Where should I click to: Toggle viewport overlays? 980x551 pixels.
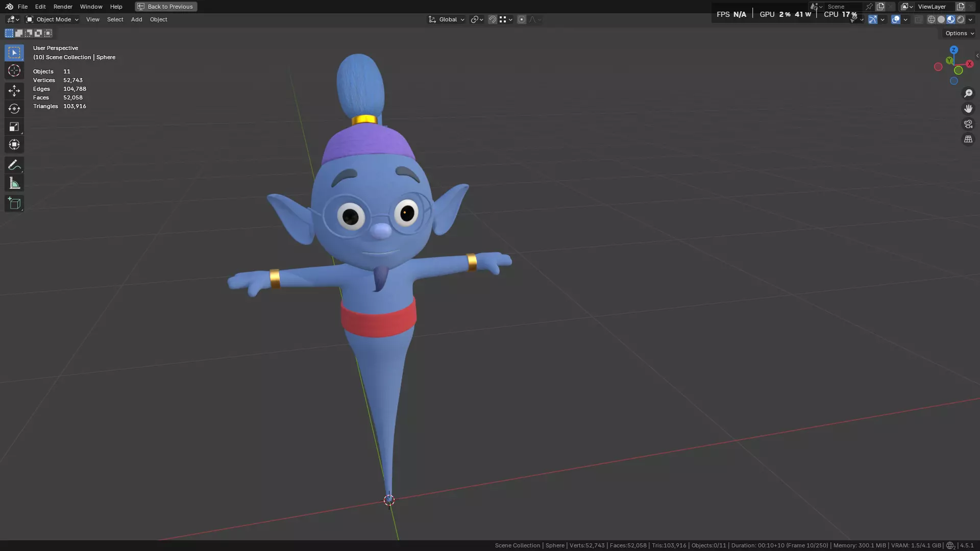[896, 19]
